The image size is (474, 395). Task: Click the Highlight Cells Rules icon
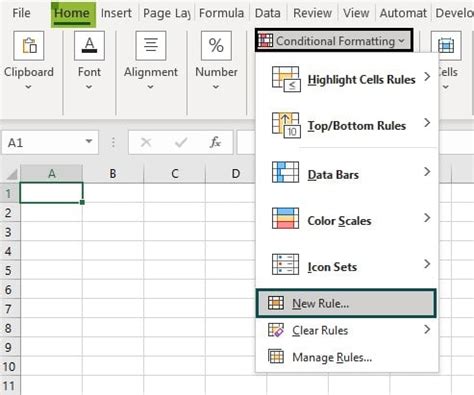286,79
